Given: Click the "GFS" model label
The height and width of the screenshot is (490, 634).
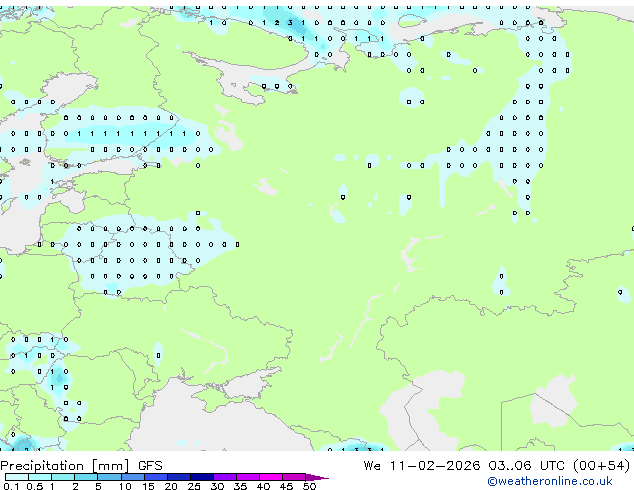Looking at the screenshot, I should (x=150, y=466).
